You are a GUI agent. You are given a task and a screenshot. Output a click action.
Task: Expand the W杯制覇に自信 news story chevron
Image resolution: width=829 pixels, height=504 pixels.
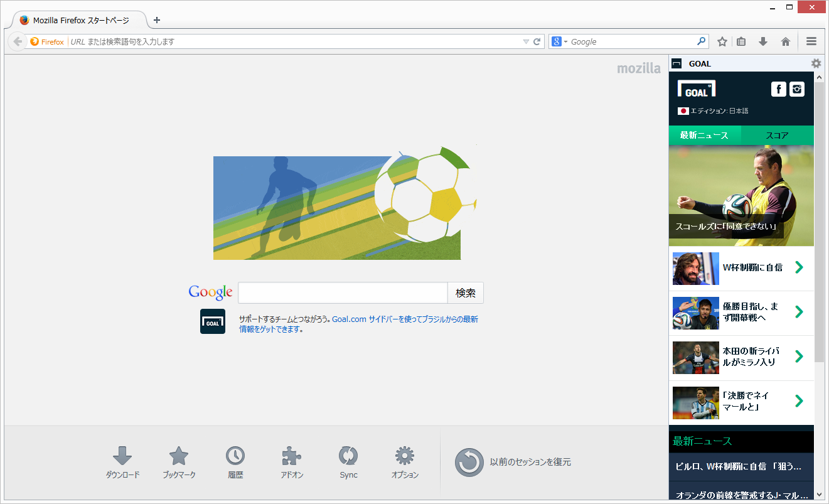click(799, 267)
